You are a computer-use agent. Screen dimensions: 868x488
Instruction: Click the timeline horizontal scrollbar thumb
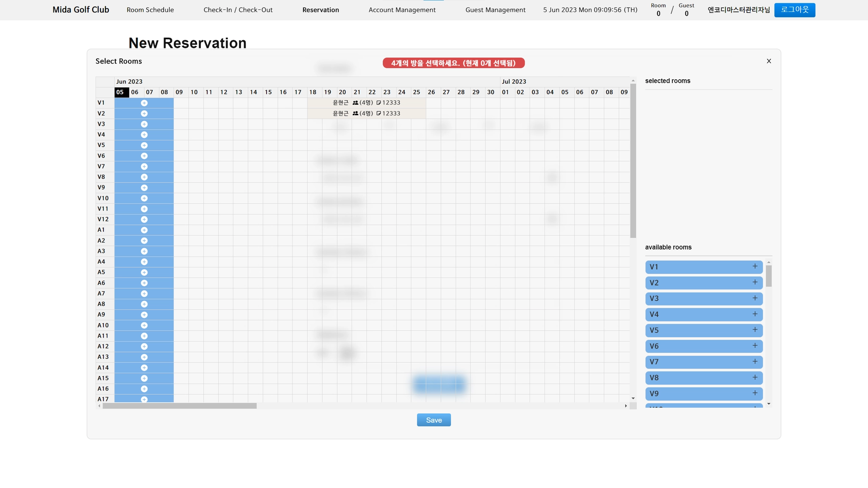pyautogui.click(x=179, y=406)
